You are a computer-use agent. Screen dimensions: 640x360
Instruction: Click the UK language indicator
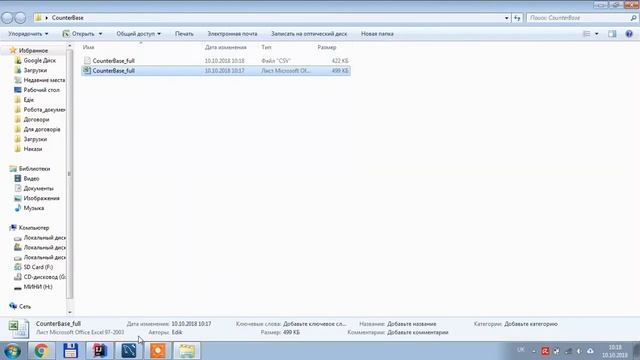[x=520, y=350]
